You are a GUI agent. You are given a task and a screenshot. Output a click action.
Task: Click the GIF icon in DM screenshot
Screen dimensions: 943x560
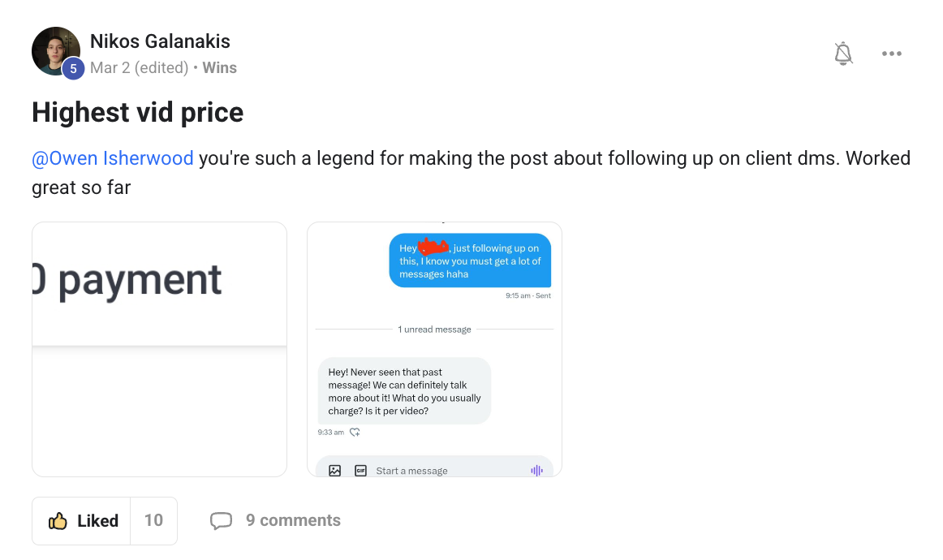pos(360,471)
